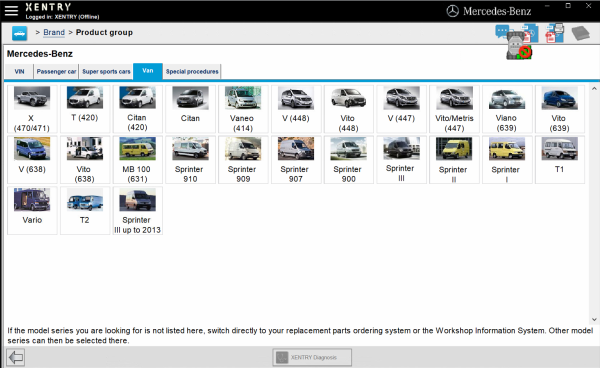
Task: Select the Vito (638) tile
Action: [x=85, y=160]
